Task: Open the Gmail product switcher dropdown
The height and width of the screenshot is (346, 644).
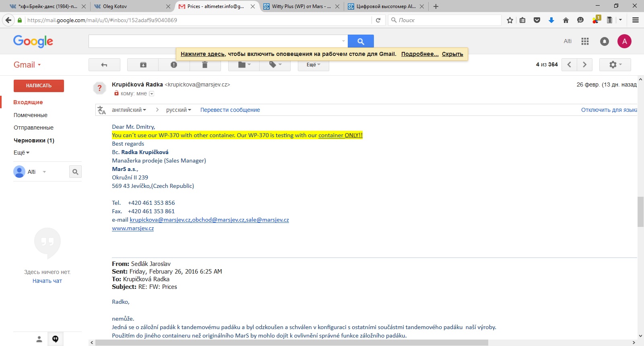Action: [x=27, y=65]
